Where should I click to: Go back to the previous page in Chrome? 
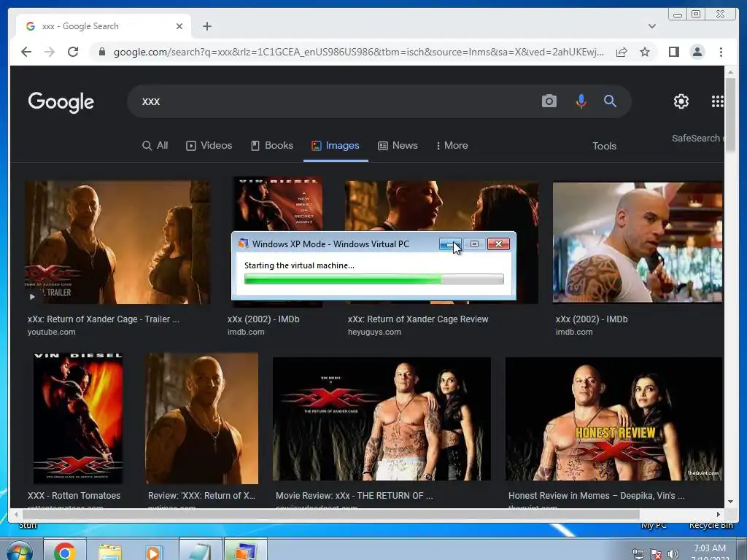coord(26,52)
